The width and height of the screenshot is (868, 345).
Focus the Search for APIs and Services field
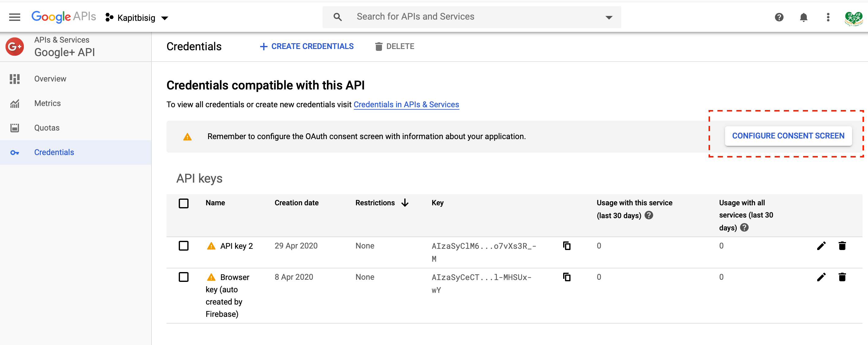point(472,17)
